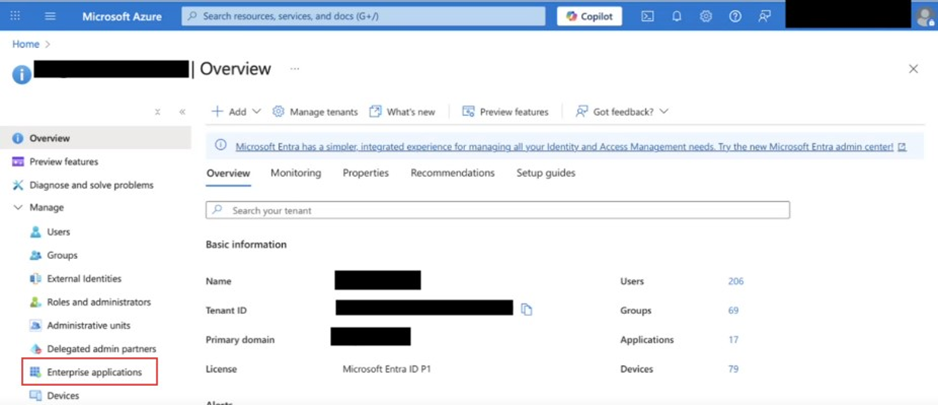Image resolution: width=938 pixels, height=405 pixels.
Task: Open the new Microsoft Entra admin center link
Action: click(564, 147)
